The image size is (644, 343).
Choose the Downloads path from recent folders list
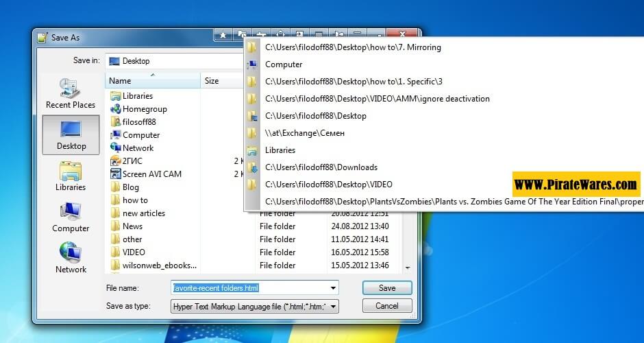[x=321, y=167]
